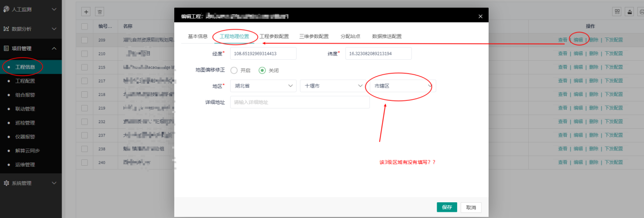Image resolution: width=644 pixels, height=218 pixels.
Task: Click the 系统管理 gear icon
Action: pos(6,183)
